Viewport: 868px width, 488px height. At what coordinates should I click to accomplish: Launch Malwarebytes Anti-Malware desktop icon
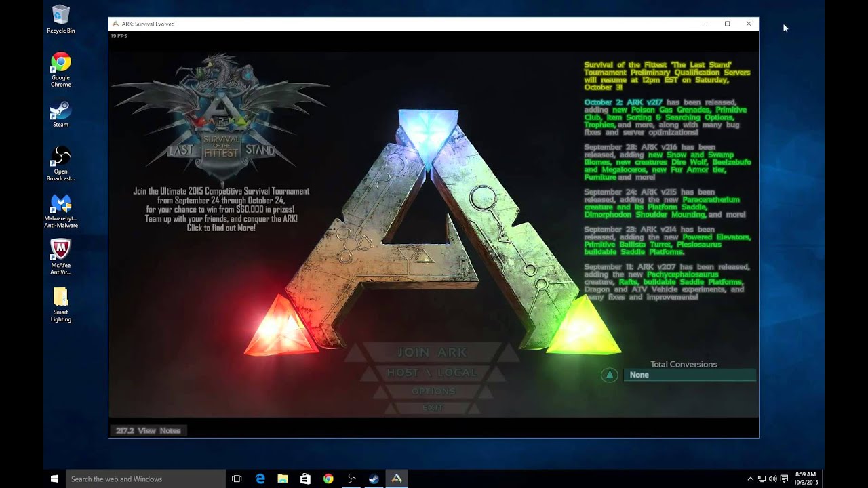pos(61,211)
